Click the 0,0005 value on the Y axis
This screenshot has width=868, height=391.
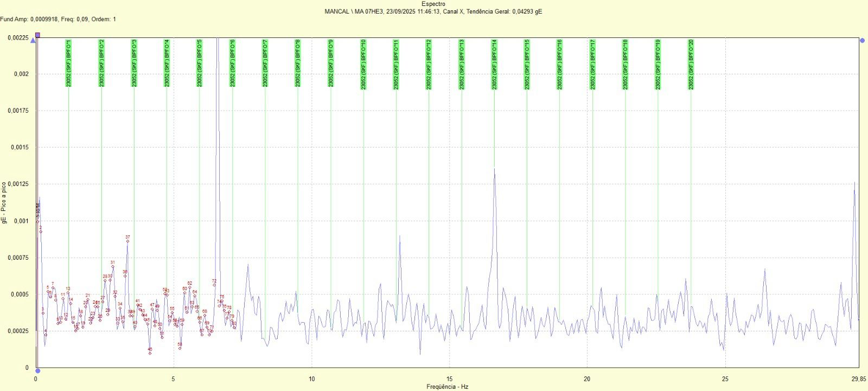(20, 294)
